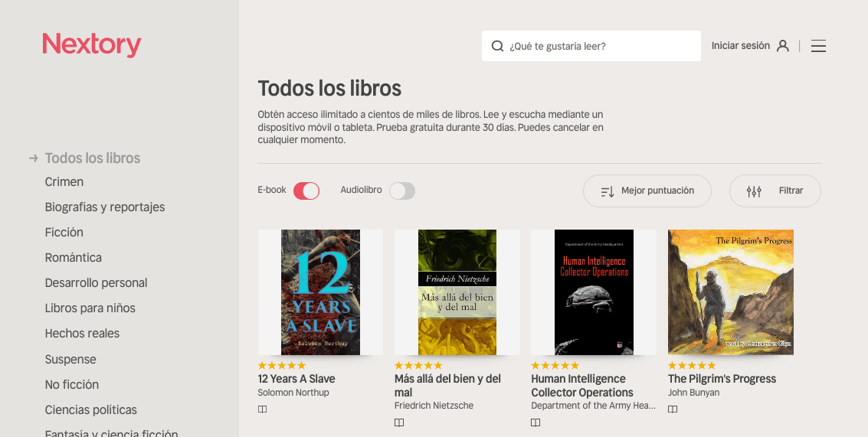Open the Mejor puntuación sort dropdown
The image size is (868, 437).
647,191
